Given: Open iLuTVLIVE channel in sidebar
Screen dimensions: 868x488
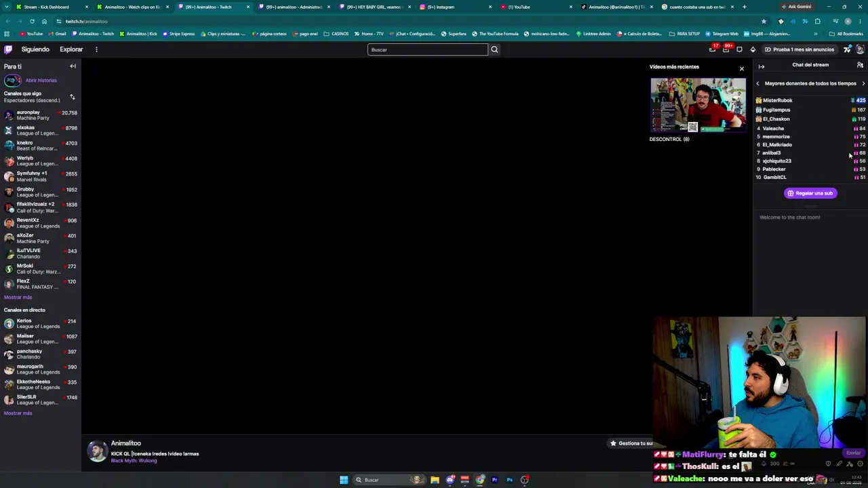Looking at the screenshot, I should point(41,253).
